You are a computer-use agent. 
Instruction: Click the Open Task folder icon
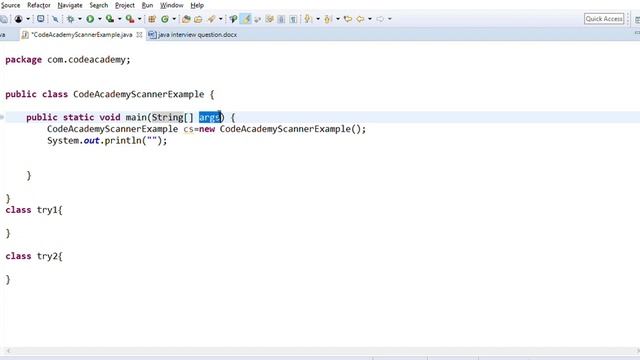coord(198,19)
